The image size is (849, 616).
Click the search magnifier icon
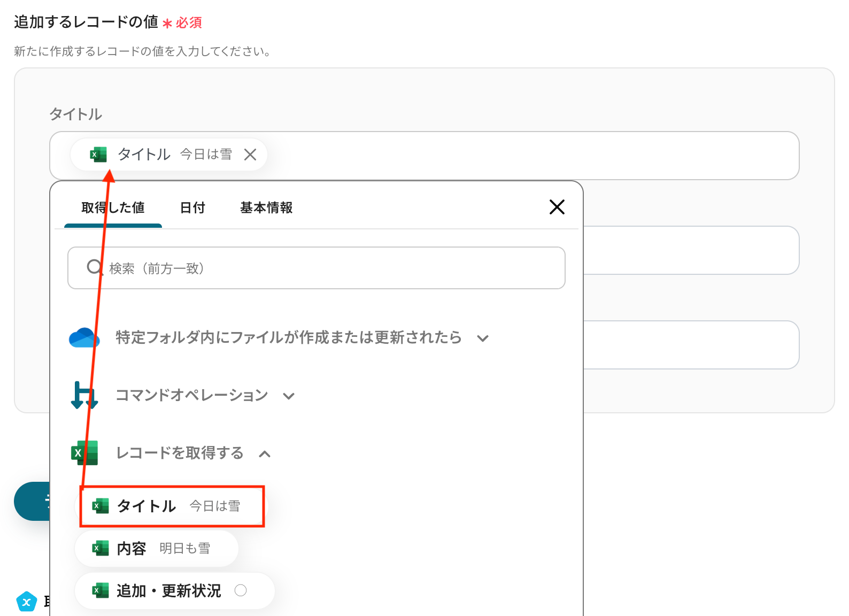pyautogui.click(x=95, y=267)
